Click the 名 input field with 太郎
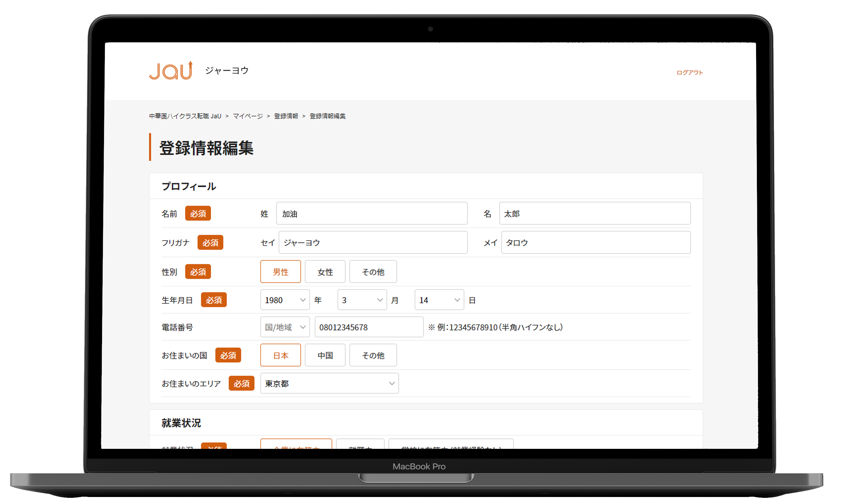Image resolution: width=841 pixels, height=504 pixels. pyautogui.click(x=594, y=214)
